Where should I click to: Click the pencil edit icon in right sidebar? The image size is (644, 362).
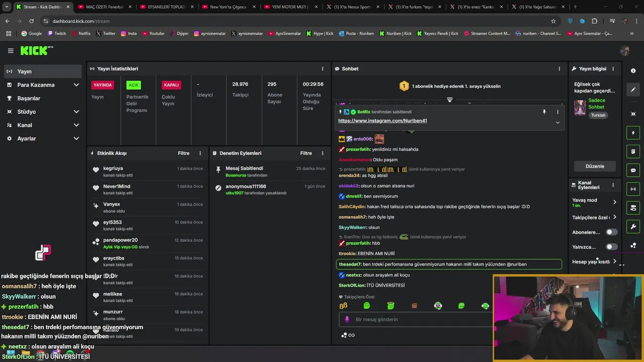click(x=633, y=89)
